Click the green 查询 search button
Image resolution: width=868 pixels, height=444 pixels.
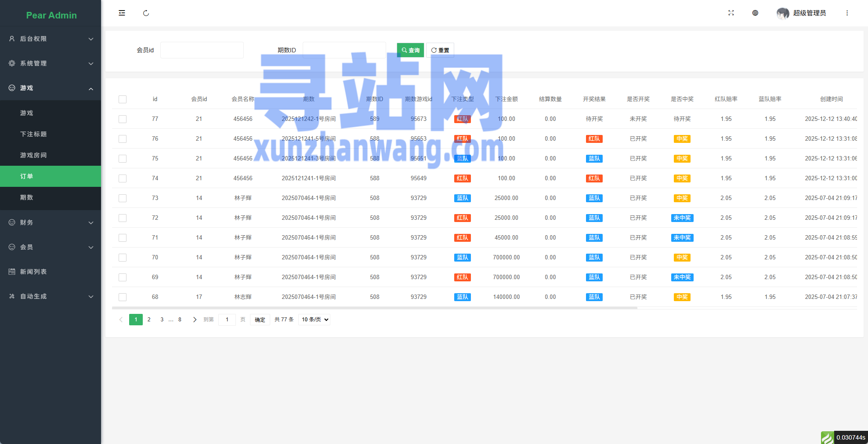tap(410, 50)
